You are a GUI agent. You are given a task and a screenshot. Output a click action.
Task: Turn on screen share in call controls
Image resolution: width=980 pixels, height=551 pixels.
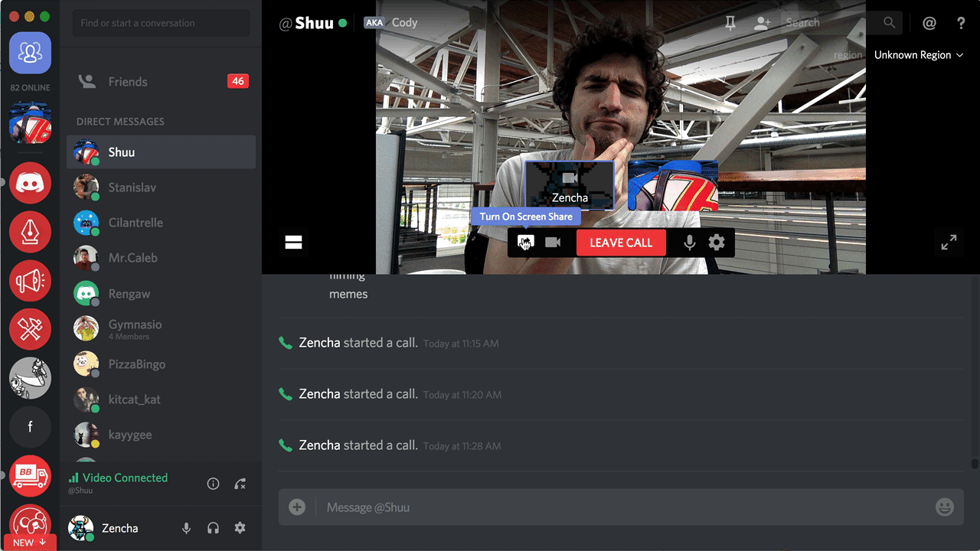(525, 243)
